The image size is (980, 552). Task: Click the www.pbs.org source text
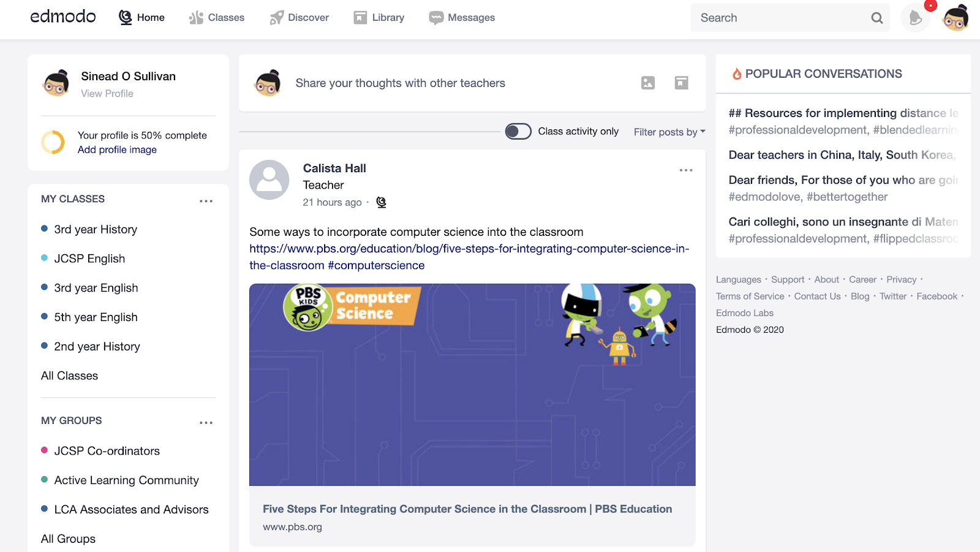tap(292, 527)
